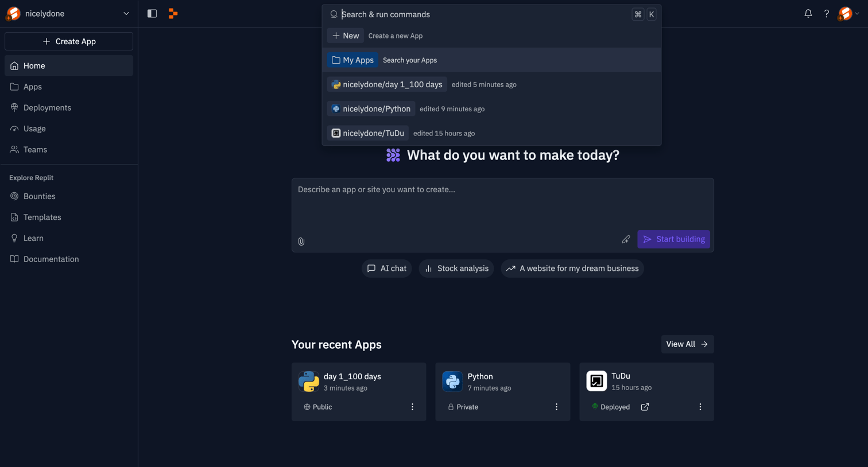This screenshot has height=467, width=868.
Task: Open the day 1_100 days app card
Action: pyautogui.click(x=359, y=392)
